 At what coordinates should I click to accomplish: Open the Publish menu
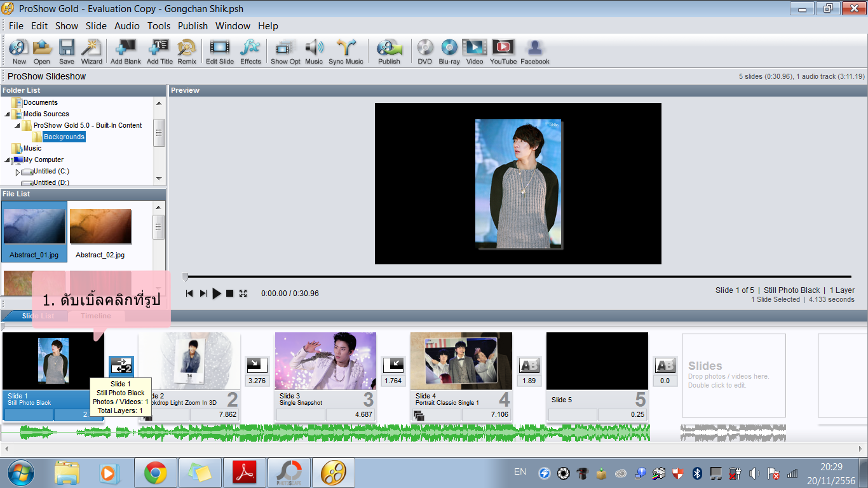tap(193, 26)
